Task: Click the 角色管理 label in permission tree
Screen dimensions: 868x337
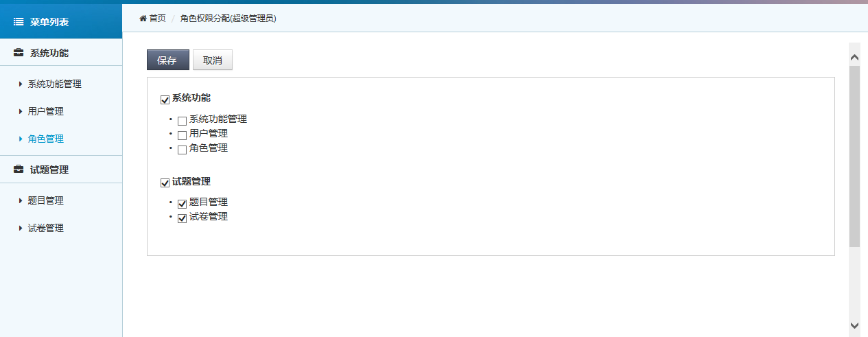Action: point(209,148)
